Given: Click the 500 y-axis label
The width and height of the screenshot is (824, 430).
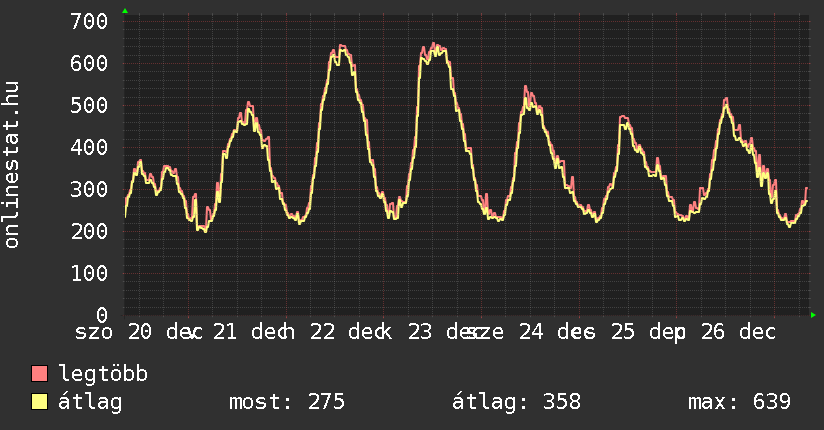Looking at the screenshot, I should click(x=90, y=105).
